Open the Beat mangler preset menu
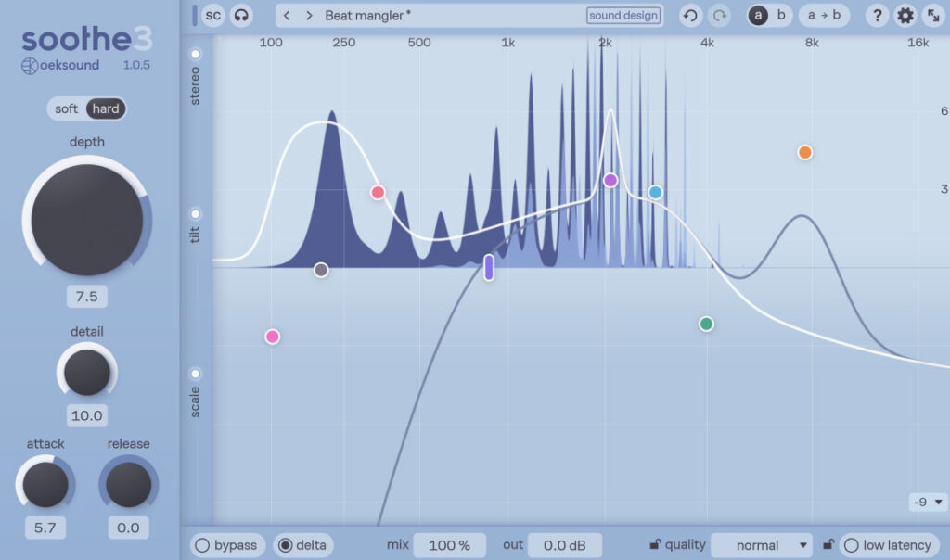 [x=367, y=15]
